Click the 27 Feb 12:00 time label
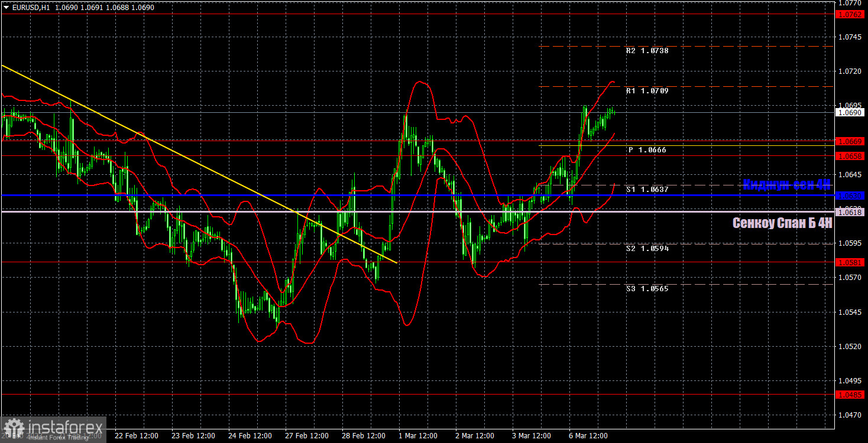 pyautogui.click(x=307, y=436)
